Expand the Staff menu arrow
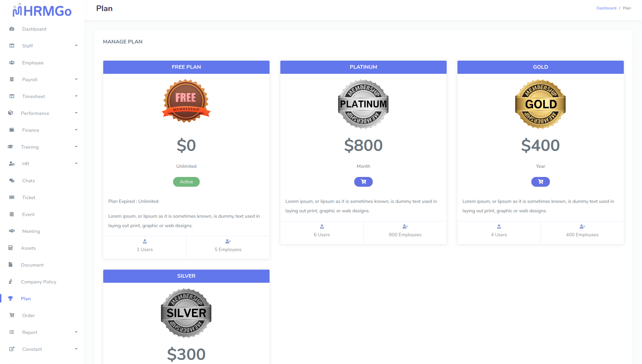The width and height of the screenshot is (642, 364). coord(76,45)
